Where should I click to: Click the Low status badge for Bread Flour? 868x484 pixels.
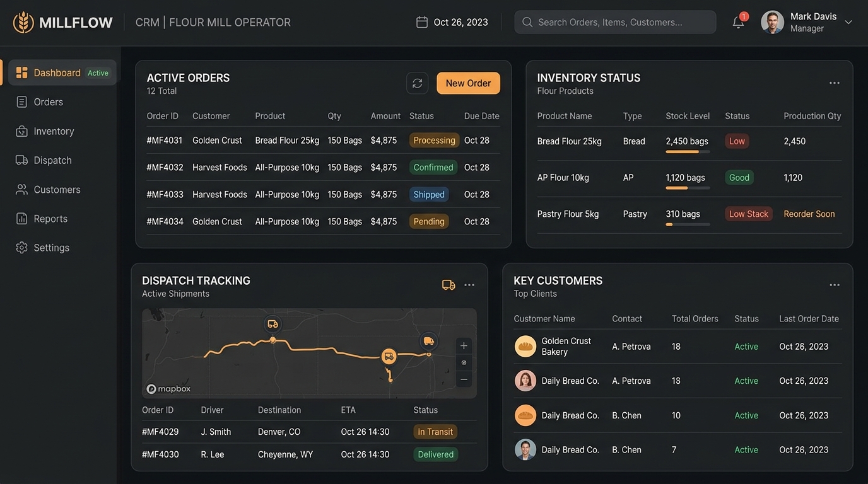[737, 141]
